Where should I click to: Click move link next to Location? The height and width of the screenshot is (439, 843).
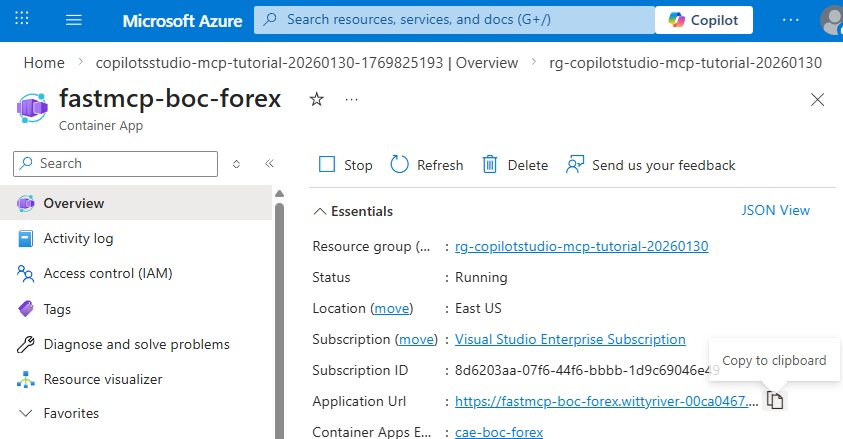click(x=392, y=308)
